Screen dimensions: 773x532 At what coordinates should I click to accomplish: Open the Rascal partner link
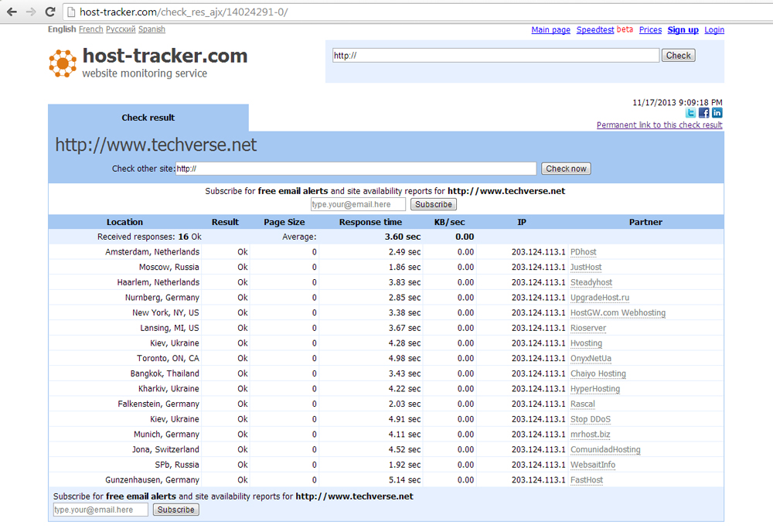click(x=583, y=404)
